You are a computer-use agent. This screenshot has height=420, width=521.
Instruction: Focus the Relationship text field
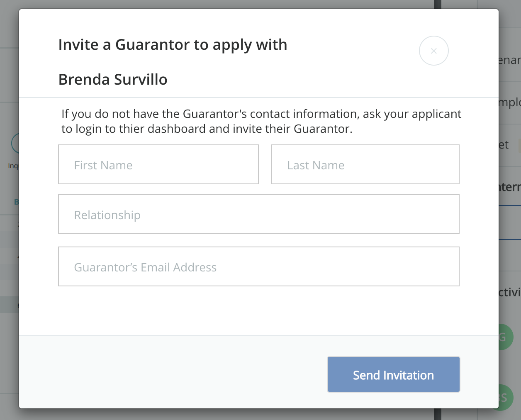pos(258,214)
